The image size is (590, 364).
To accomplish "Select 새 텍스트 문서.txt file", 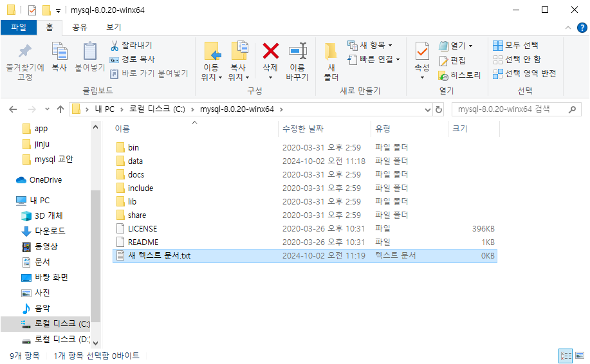I will (x=305, y=256).
